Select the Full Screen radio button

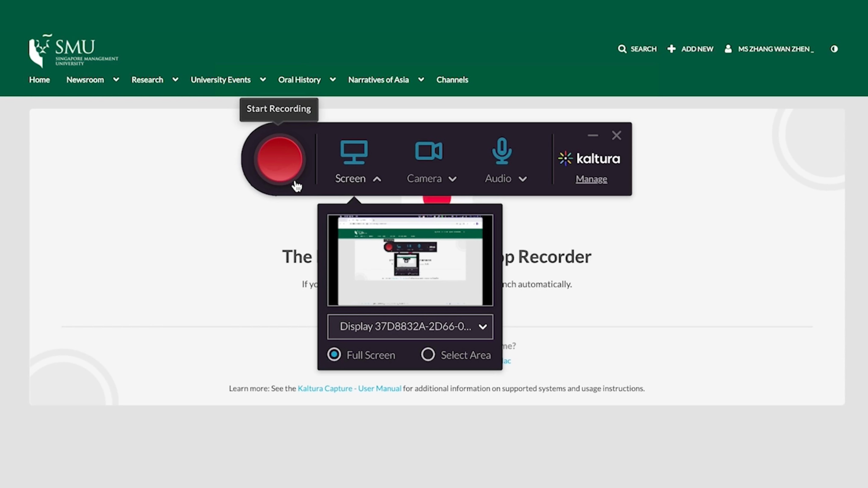tap(334, 354)
